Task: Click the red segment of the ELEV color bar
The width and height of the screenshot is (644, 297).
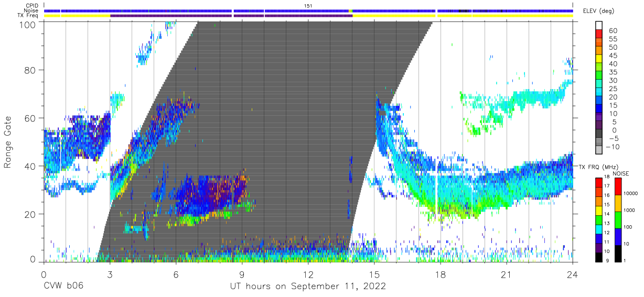Action: coord(599,35)
